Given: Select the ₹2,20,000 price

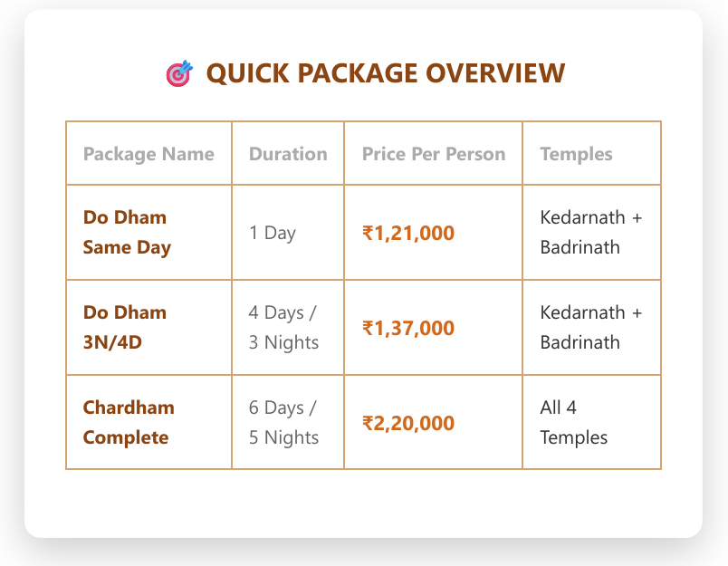Looking at the screenshot, I should 408,424.
